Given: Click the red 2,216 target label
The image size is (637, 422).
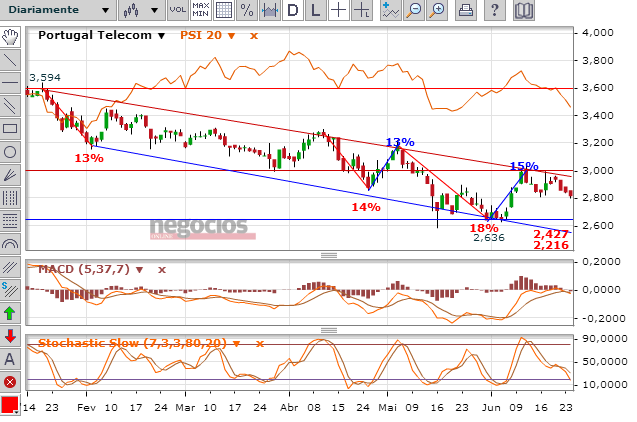Looking at the screenshot, I should pos(551,245).
